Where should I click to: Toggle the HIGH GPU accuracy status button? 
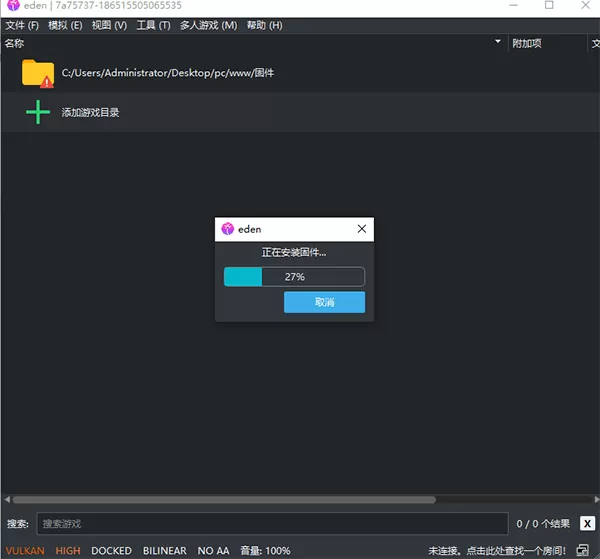68,551
